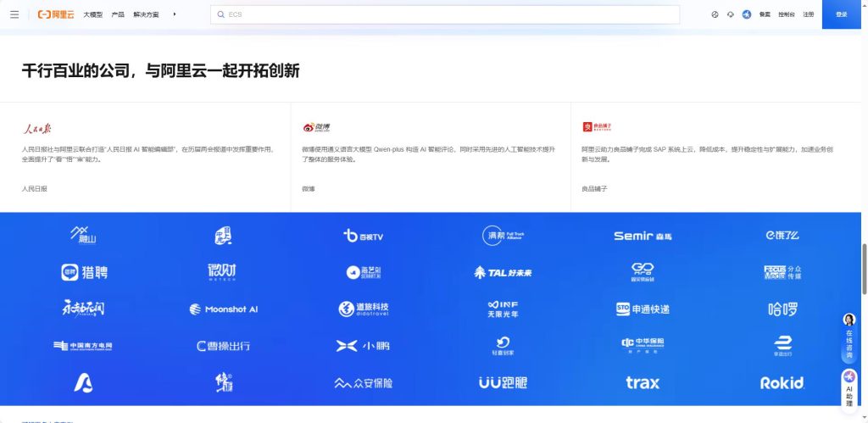Click the 申通快递 STO logo
This screenshot has width=868, height=423.
(x=643, y=309)
